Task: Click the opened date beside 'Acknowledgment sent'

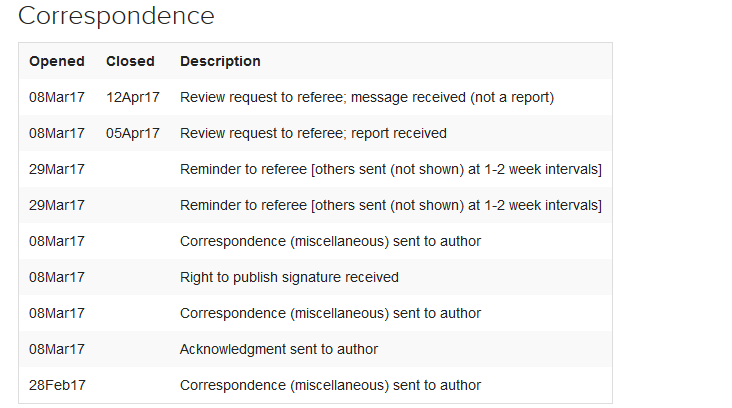Action: (57, 349)
